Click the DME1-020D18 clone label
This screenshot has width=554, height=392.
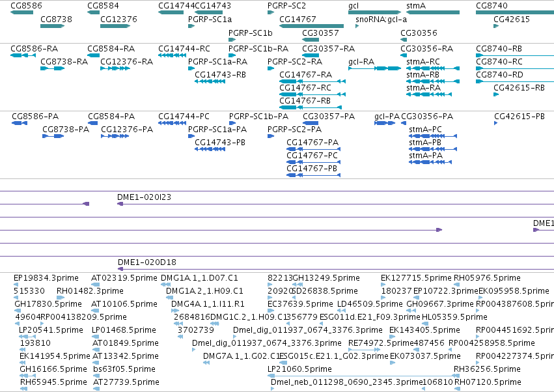147,262
